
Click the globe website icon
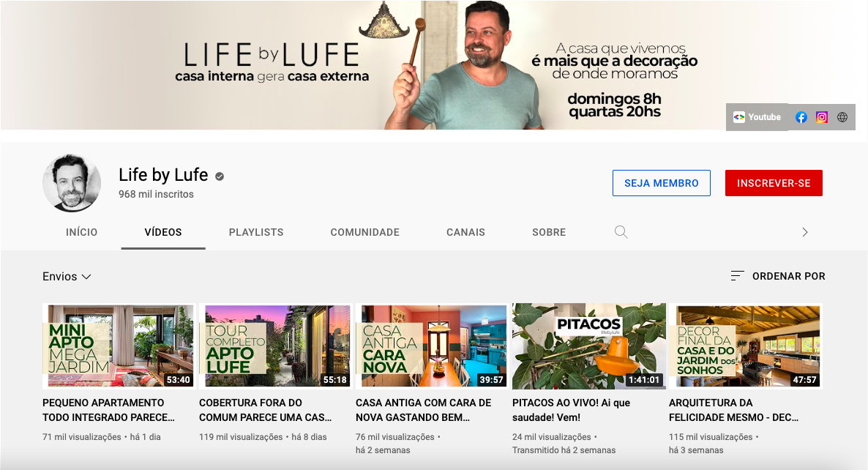click(x=842, y=117)
